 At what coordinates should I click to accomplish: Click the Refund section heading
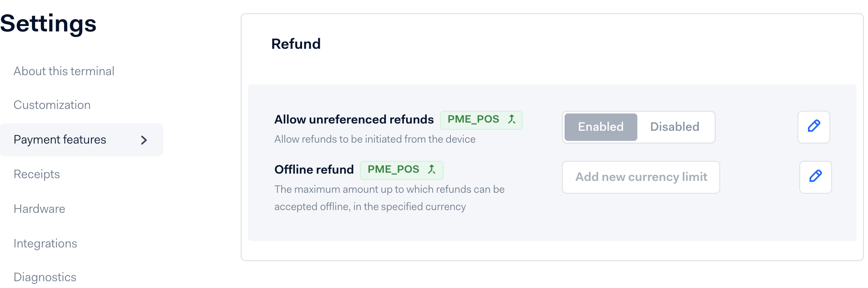[x=296, y=44]
